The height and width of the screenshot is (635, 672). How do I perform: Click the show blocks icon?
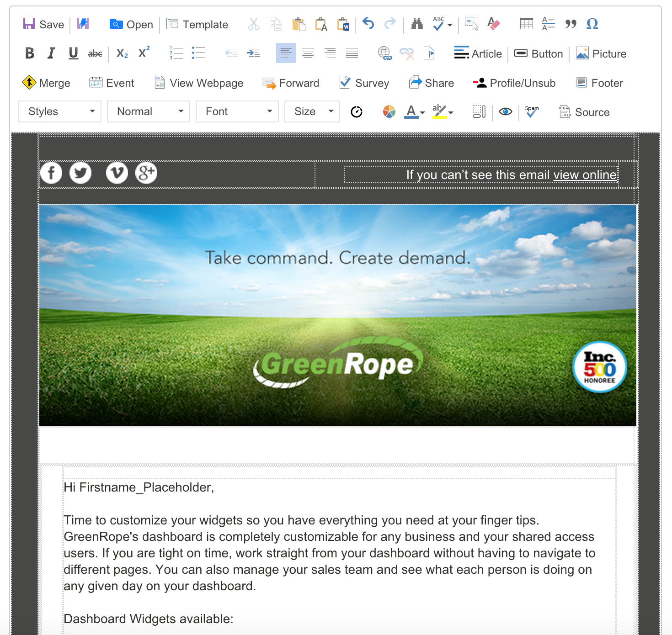click(479, 112)
